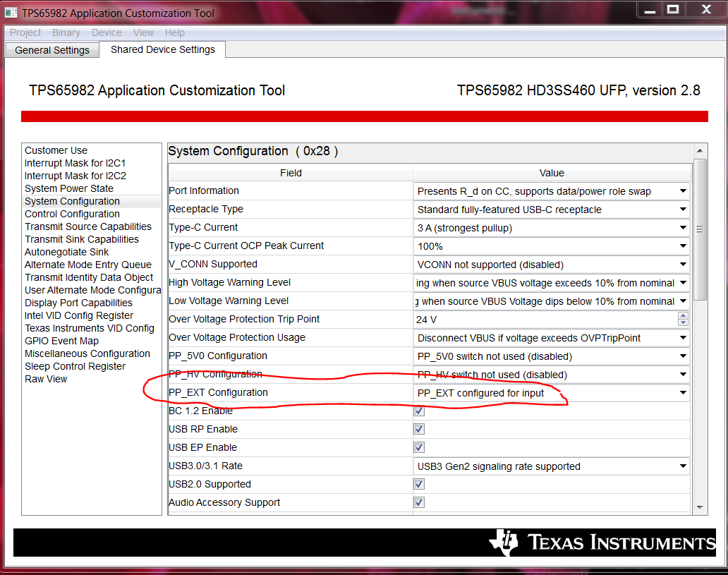Open High Voltage Warning Level dropdown
This screenshot has width=728, height=575.
(551, 283)
